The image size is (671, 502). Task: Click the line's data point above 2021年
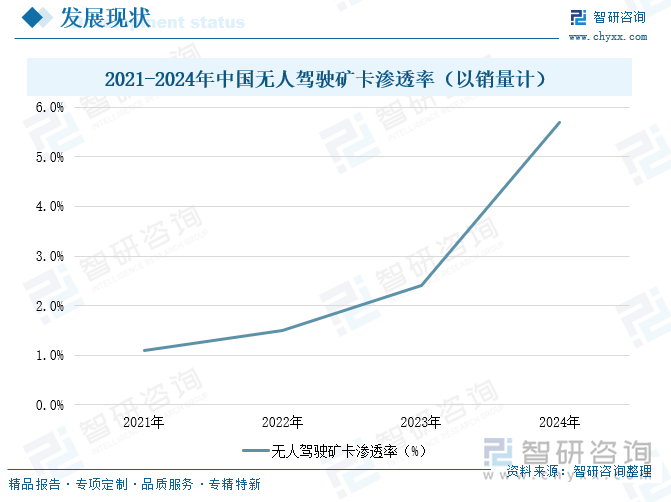tap(144, 351)
